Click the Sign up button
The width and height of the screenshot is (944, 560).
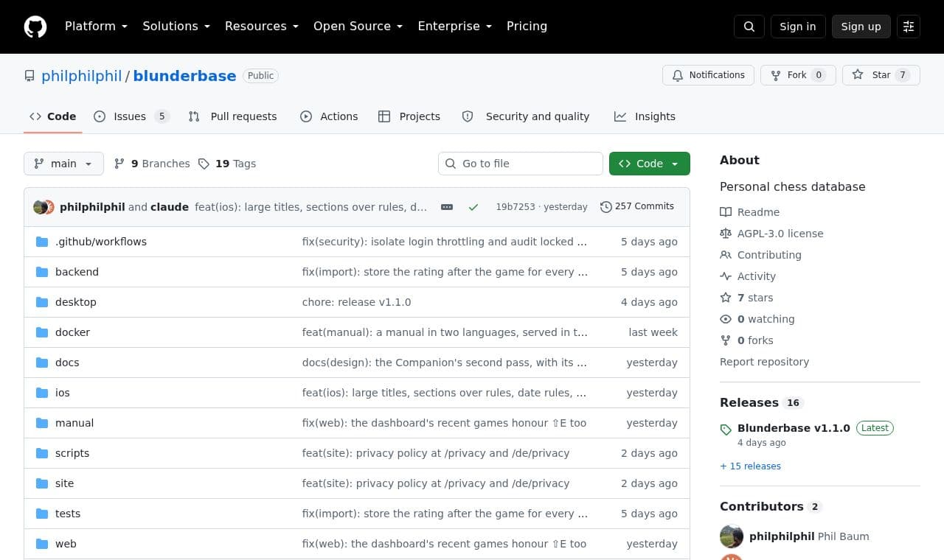(861, 27)
